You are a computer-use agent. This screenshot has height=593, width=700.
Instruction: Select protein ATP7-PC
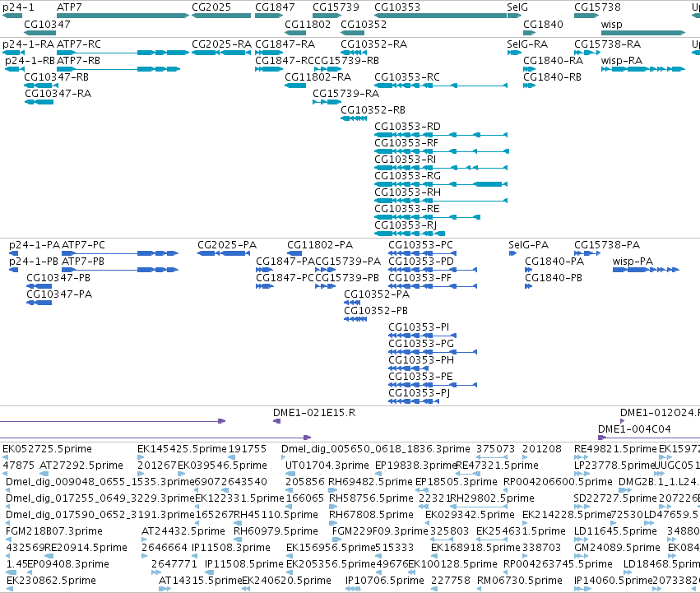click(x=83, y=245)
